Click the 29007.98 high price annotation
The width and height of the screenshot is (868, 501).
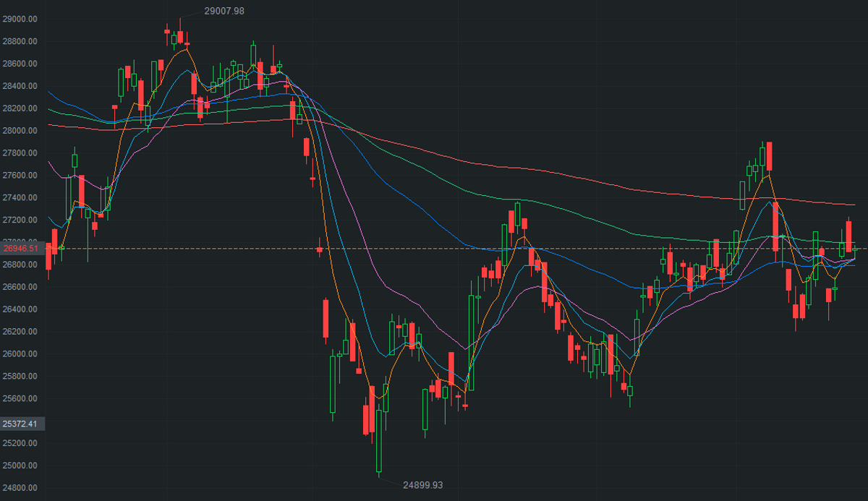[x=224, y=11]
